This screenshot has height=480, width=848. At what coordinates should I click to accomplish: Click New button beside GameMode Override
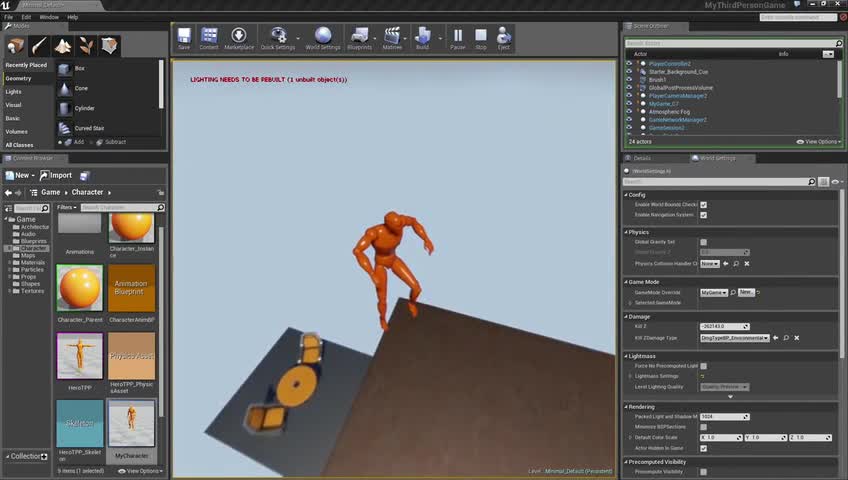pyautogui.click(x=746, y=292)
